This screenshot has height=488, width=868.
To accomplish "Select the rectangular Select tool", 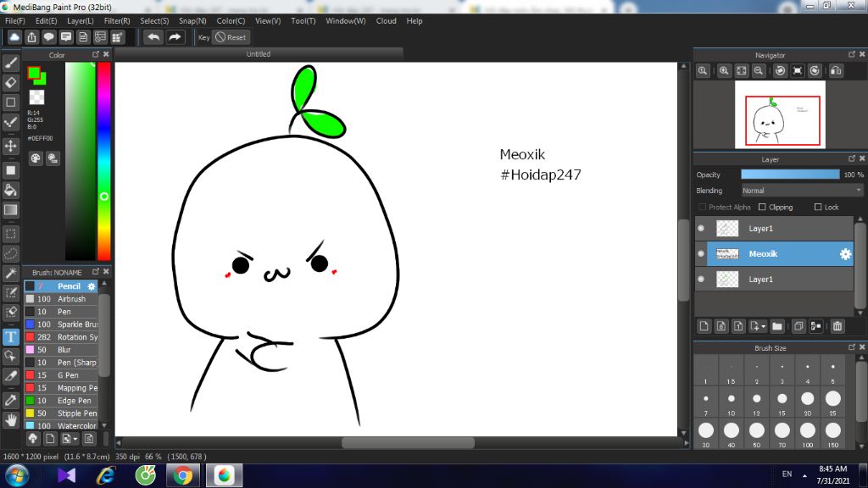I will (x=10, y=234).
